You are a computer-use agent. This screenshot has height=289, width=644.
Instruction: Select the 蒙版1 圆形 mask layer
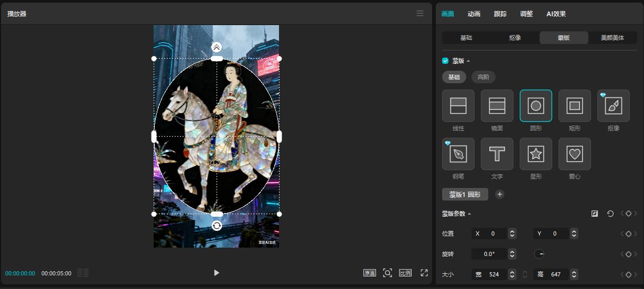tap(465, 194)
